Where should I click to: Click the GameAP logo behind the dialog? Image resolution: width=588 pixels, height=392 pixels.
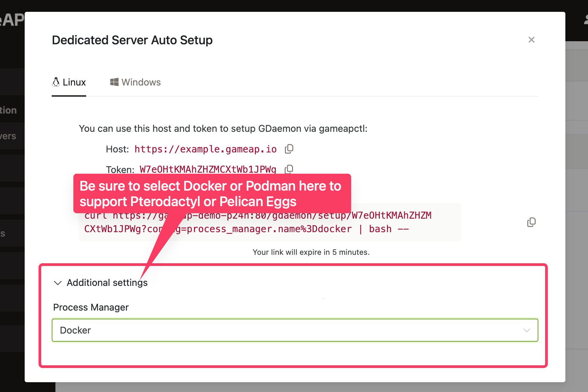(x=12, y=20)
